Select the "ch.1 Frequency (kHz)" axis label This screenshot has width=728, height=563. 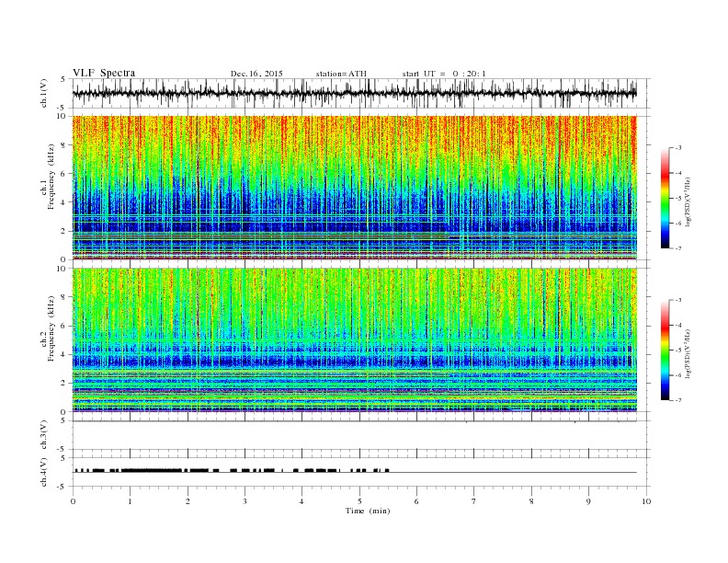pos(48,177)
